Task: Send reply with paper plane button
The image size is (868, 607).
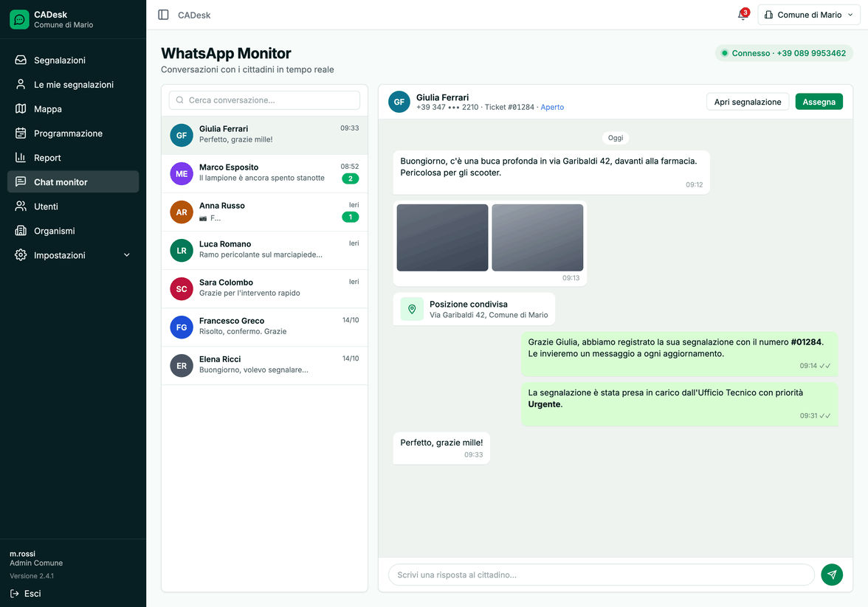Action: [831, 575]
